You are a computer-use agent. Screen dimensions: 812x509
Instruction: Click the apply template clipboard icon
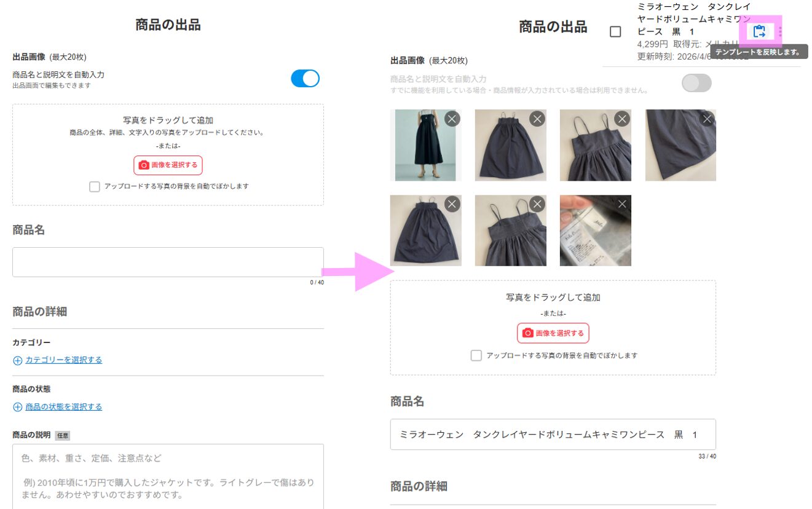[759, 31]
